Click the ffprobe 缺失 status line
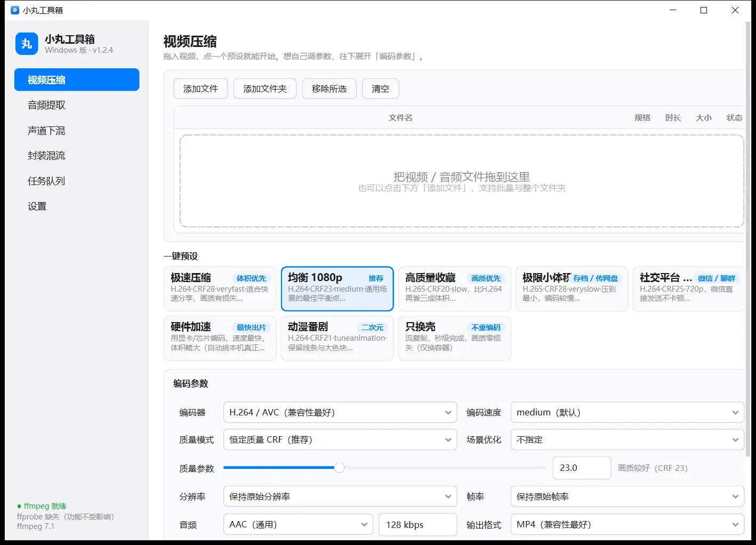Screen dimensions: 756x545 (x=66, y=517)
